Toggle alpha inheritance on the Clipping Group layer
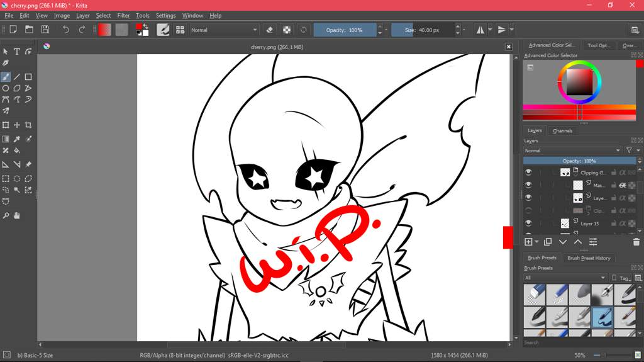The width and height of the screenshot is (644, 362). pyautogui.click(x=623, y=173)
